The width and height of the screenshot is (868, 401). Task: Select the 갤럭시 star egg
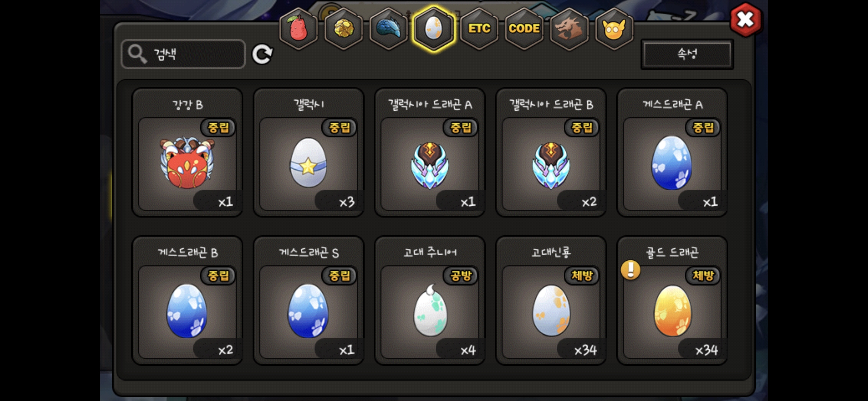(309, 152)
